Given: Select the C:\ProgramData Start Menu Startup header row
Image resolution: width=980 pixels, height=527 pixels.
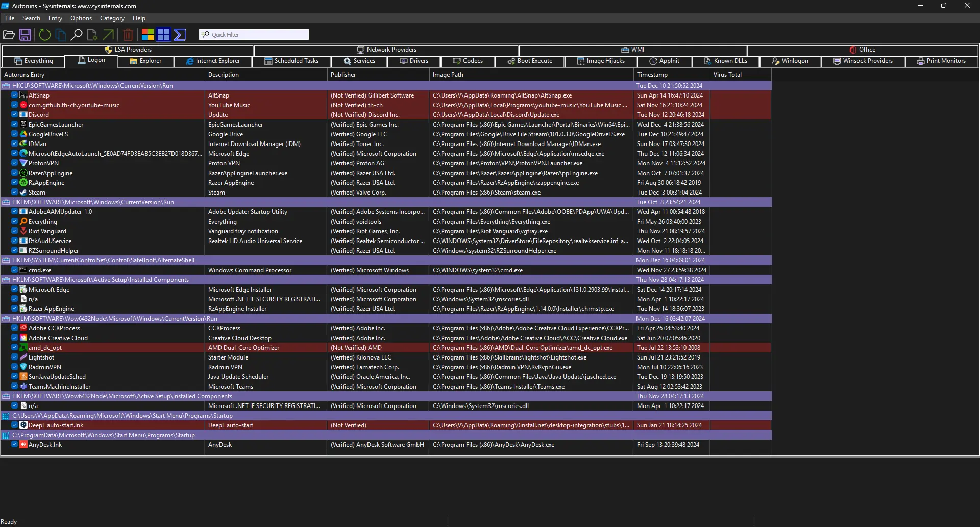Looking at the screenshot, I should (x=386, y=435).
